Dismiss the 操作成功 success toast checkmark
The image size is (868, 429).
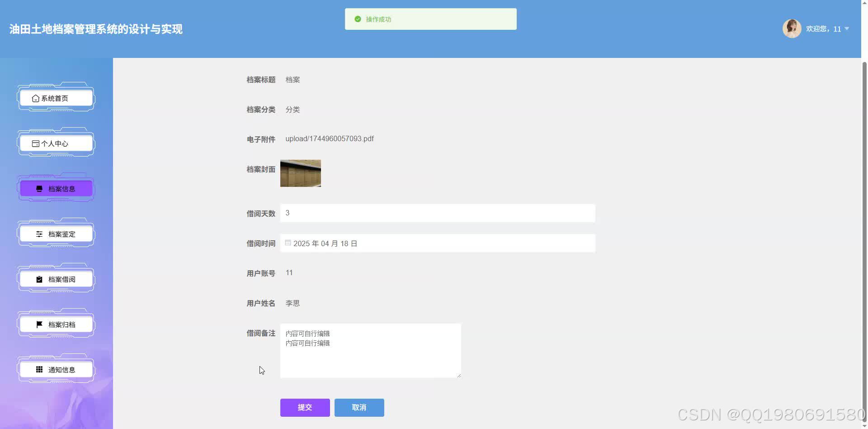coord(358,19)
